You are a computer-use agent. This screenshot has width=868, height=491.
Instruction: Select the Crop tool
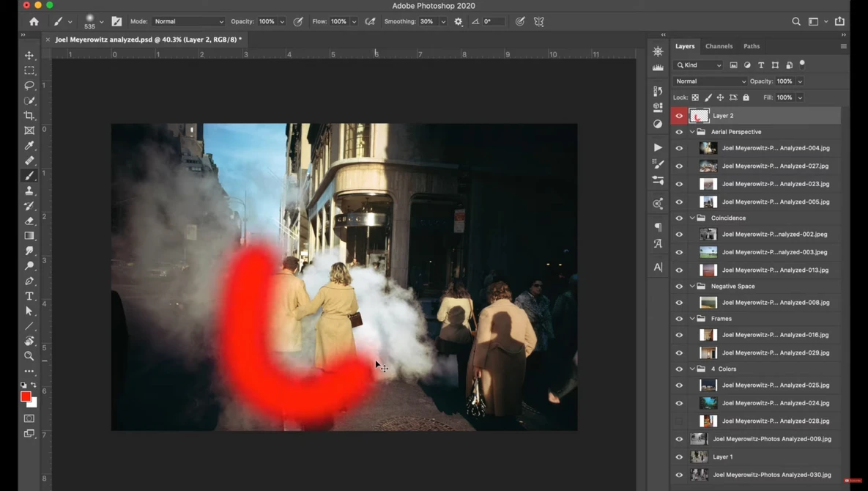click(29, 116)
